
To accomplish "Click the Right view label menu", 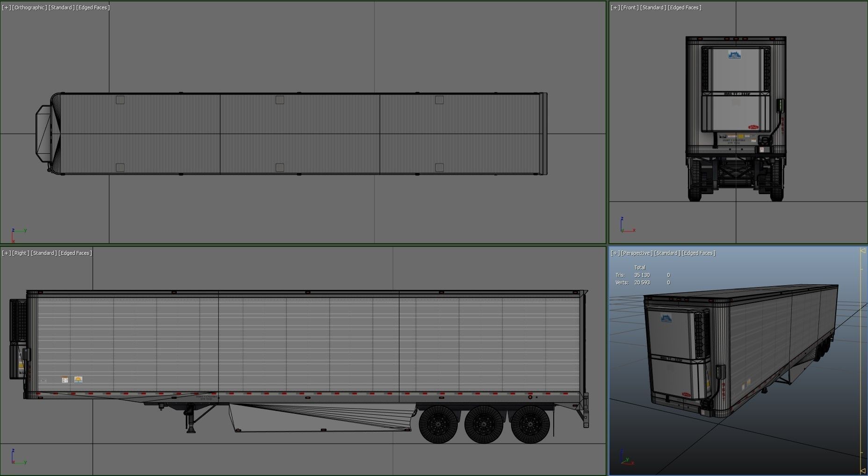I will pos(21,253).
